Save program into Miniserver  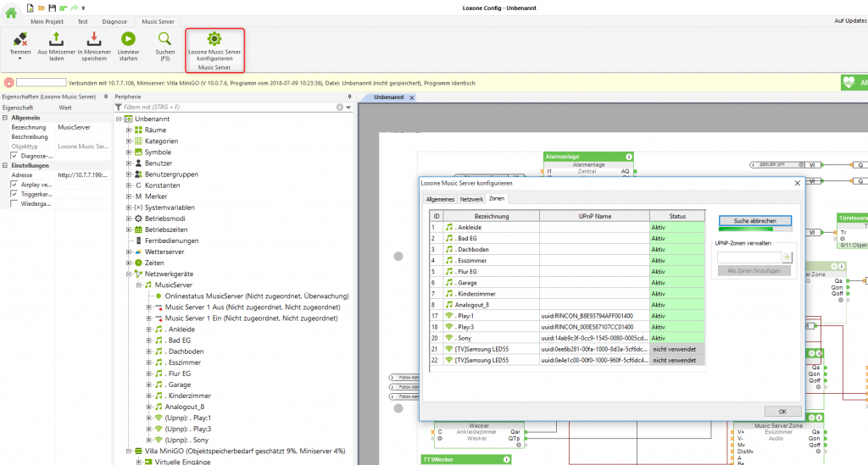tap(93, 38)
